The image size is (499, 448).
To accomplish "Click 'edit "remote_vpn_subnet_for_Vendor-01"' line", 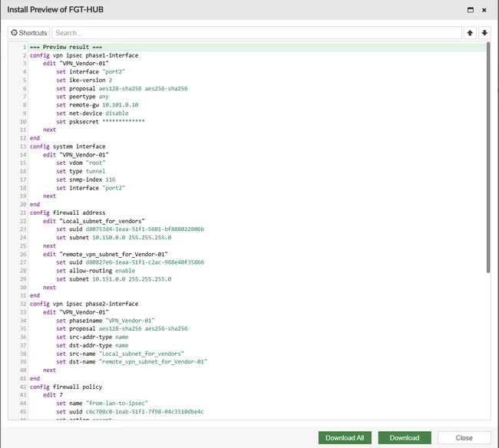I will [x=105, y=254].
